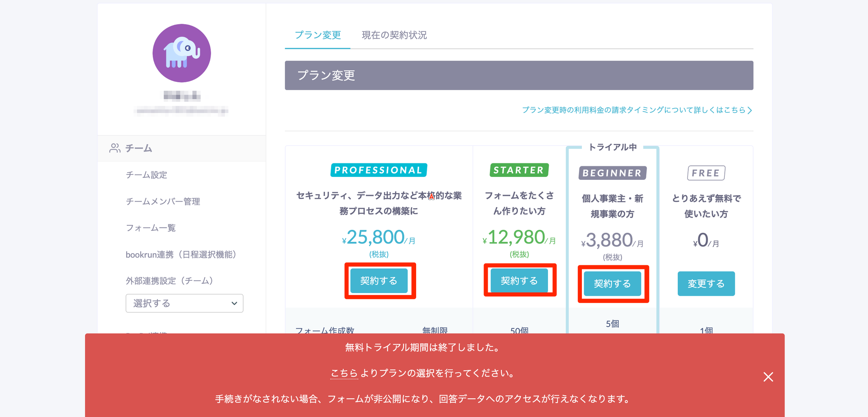Open the billing timing details link
The image size is (868, 417).
tap(637, 110)
